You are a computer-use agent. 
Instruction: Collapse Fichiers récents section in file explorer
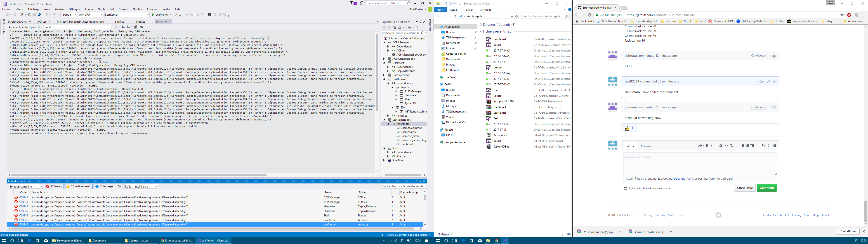(x=481, y=31)
